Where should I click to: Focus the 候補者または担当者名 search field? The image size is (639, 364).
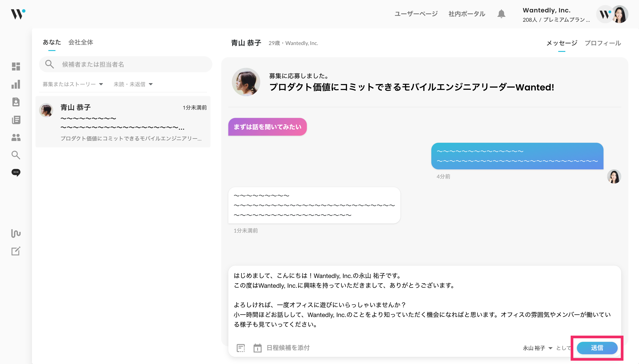click(126, 64)
